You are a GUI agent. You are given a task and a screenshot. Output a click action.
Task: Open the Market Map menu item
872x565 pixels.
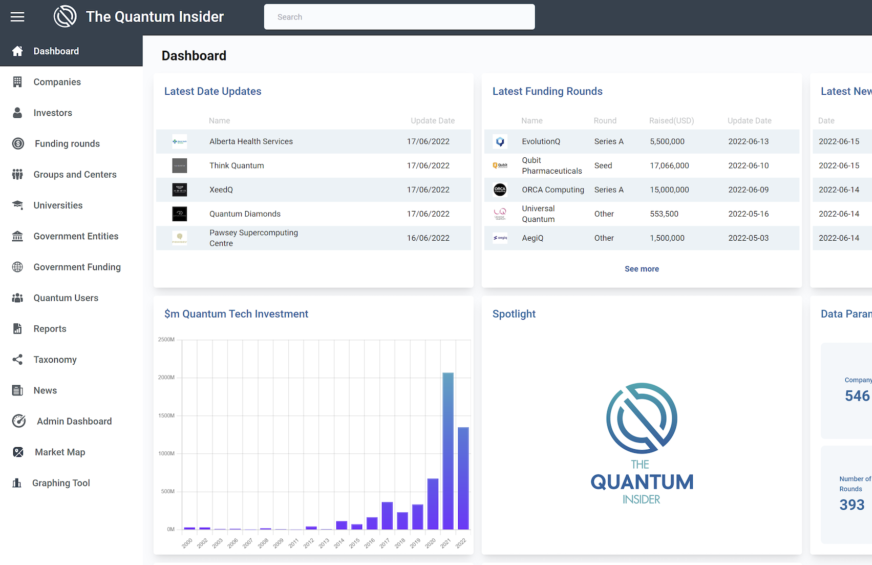point(60,452)
